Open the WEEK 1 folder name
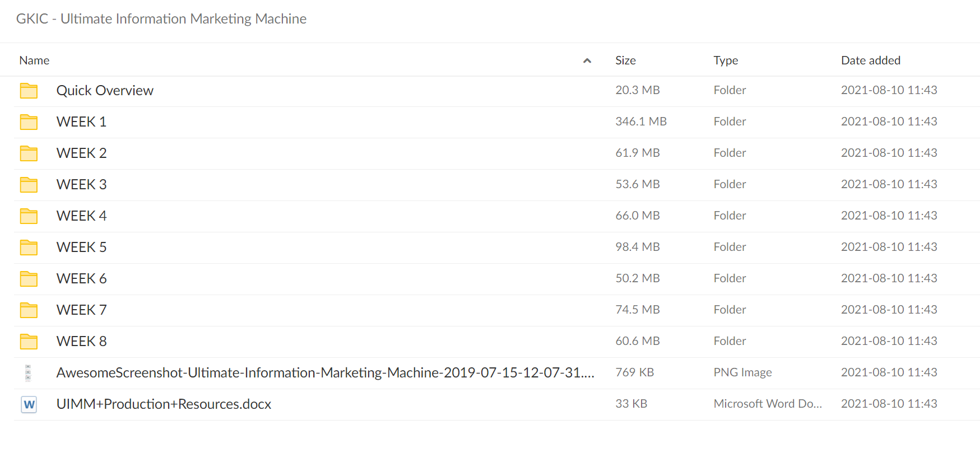The height and width of the screenshot is (476, 980). click(81, 122)
